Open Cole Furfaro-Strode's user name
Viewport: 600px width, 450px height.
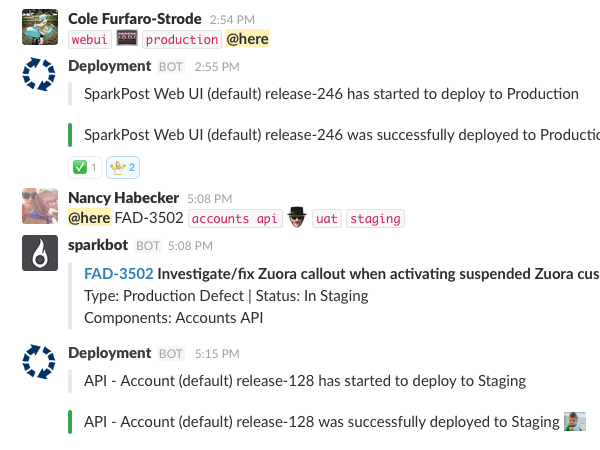[x=135, y=19]
